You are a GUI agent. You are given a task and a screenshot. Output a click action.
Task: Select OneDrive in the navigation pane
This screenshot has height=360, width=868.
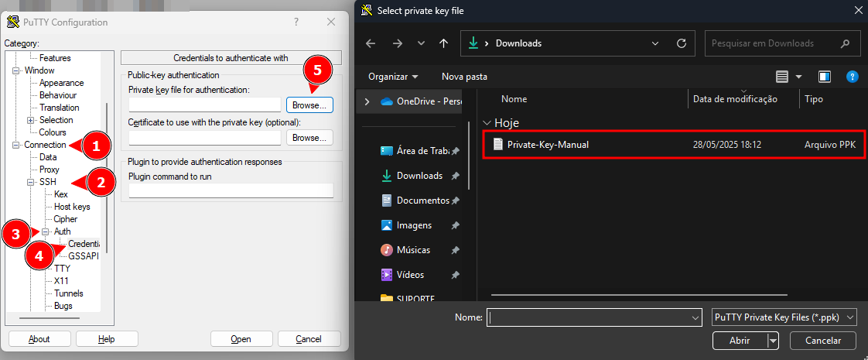[x=422, y=101]
